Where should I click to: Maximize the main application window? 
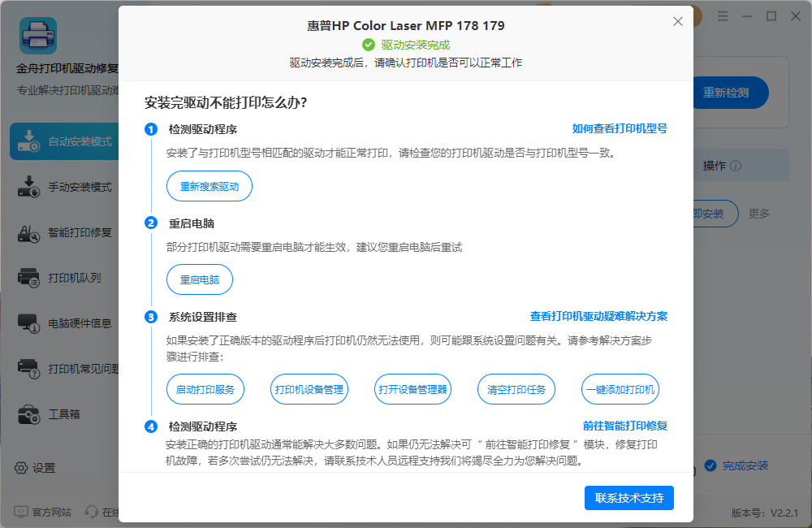[771, 16]
